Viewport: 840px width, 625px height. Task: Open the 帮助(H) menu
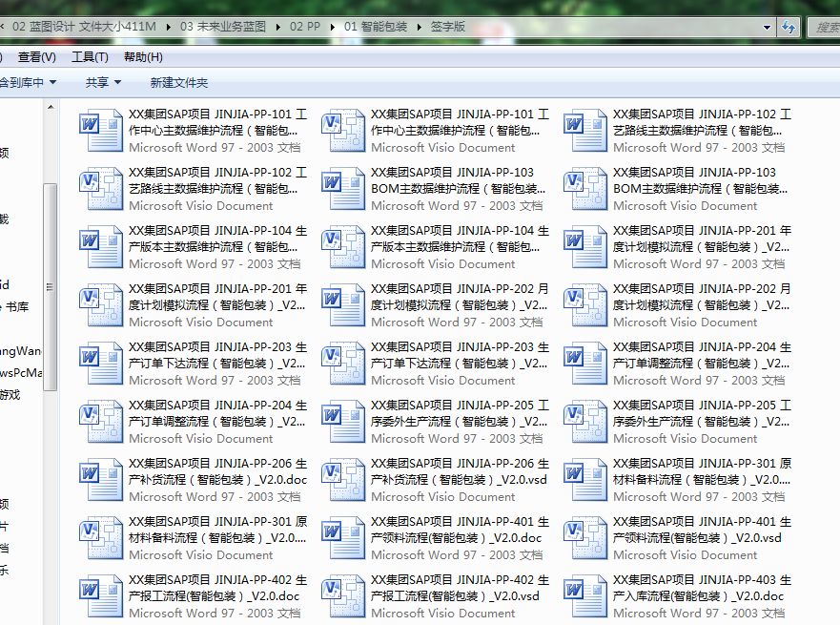[x=143, y=57]
